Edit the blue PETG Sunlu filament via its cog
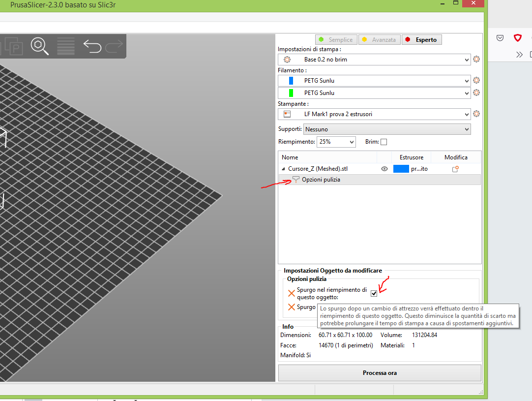Image resolution: width=532 pixels, height=401 pixels. (x=476, y=81)
